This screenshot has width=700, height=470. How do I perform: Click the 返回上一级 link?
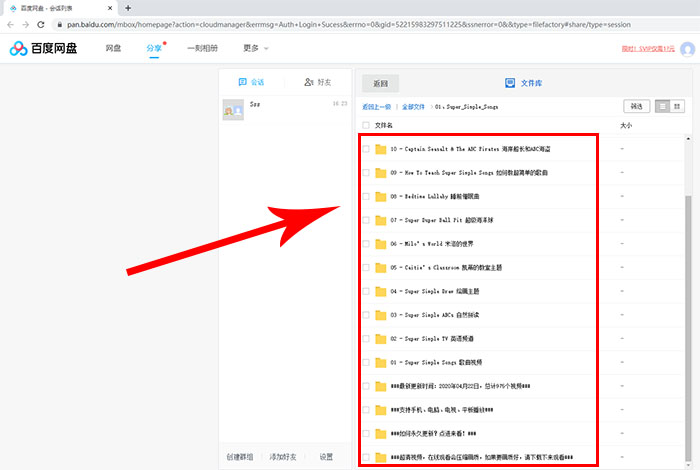376,107
